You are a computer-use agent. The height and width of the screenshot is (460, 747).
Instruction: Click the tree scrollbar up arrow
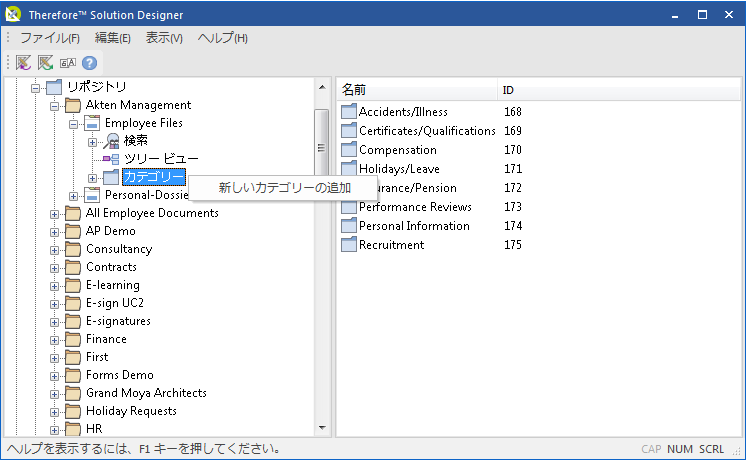pyautogui.click(x=322, y=87)
